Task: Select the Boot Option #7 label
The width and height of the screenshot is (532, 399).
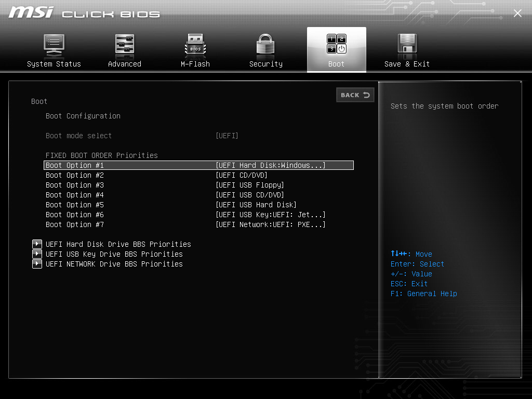Action: point(75,224)
